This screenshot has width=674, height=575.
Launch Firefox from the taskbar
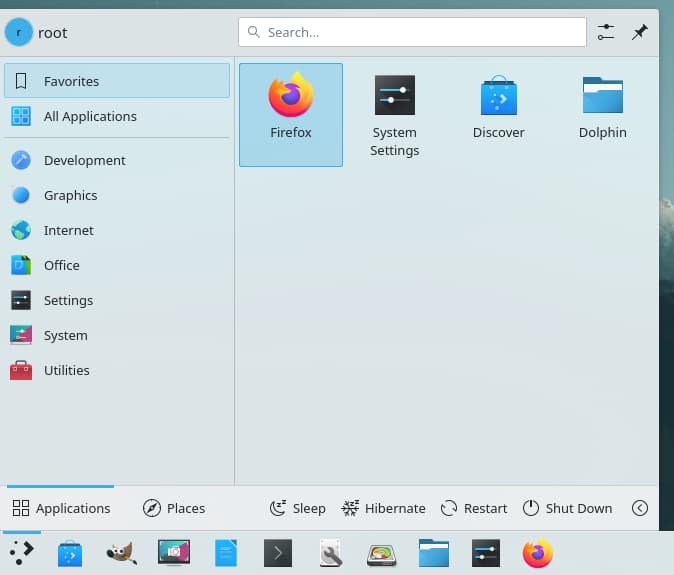(538, 553)
